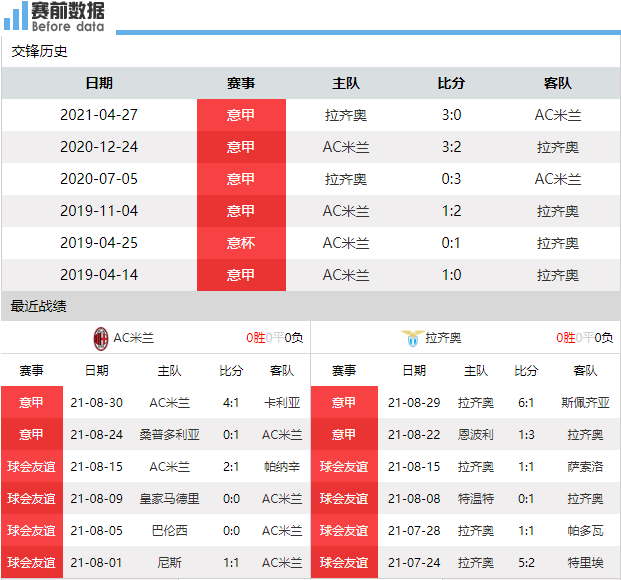Viewport: 621px width, 580px height.
Task: Select date 21-08-15 in Lazio results
Action: 414,467
